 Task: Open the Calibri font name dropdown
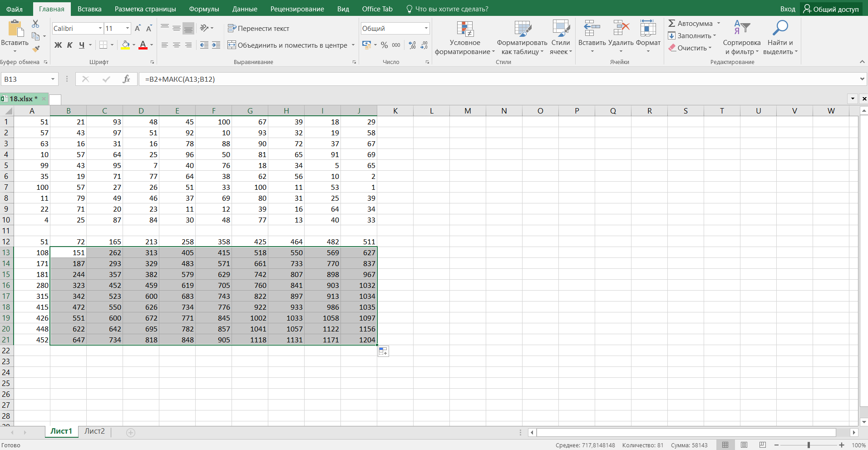tap(100, 28)
